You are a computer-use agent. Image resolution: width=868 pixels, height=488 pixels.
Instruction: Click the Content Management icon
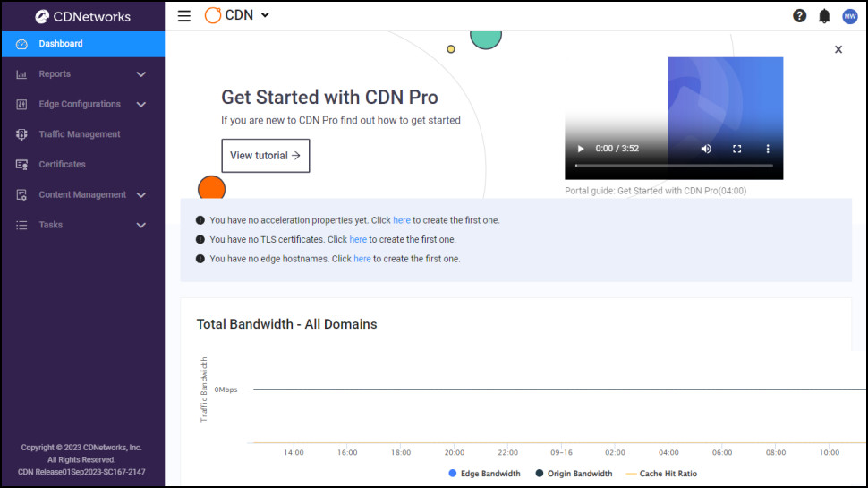click(21, 194)
